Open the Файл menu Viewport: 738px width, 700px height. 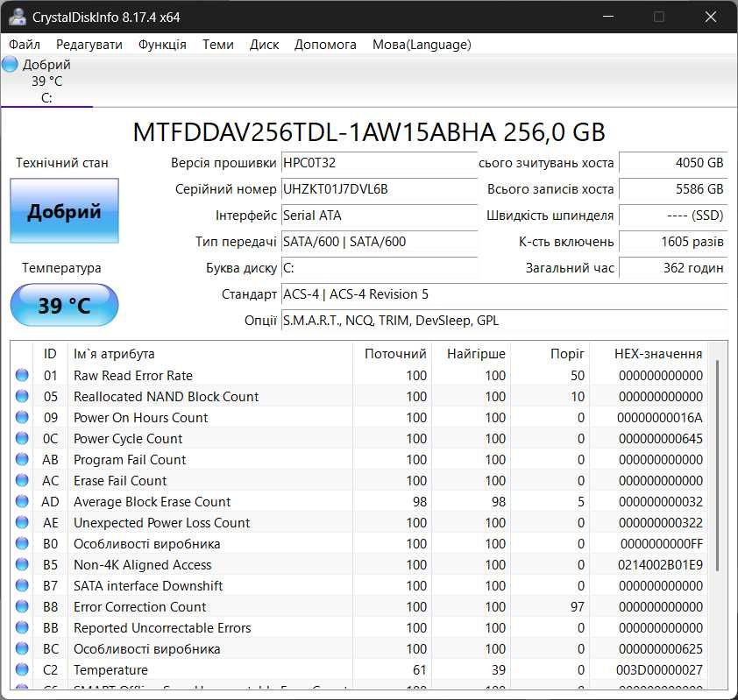click(x=25, y=45)
